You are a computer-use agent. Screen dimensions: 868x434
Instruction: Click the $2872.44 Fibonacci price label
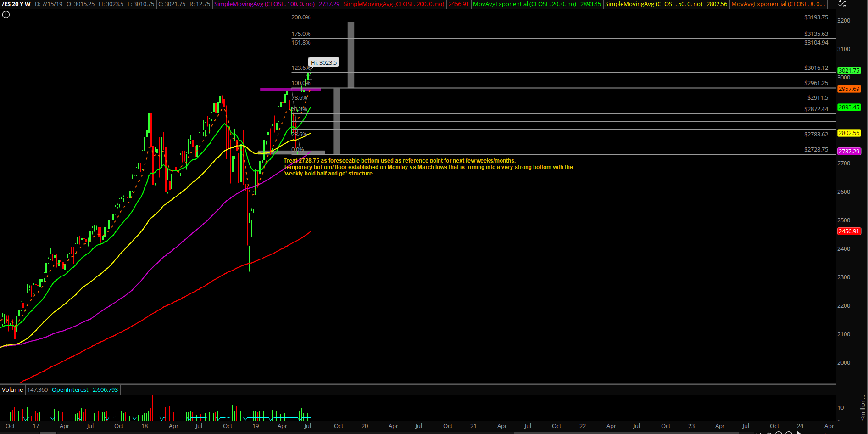coord(816,109)
